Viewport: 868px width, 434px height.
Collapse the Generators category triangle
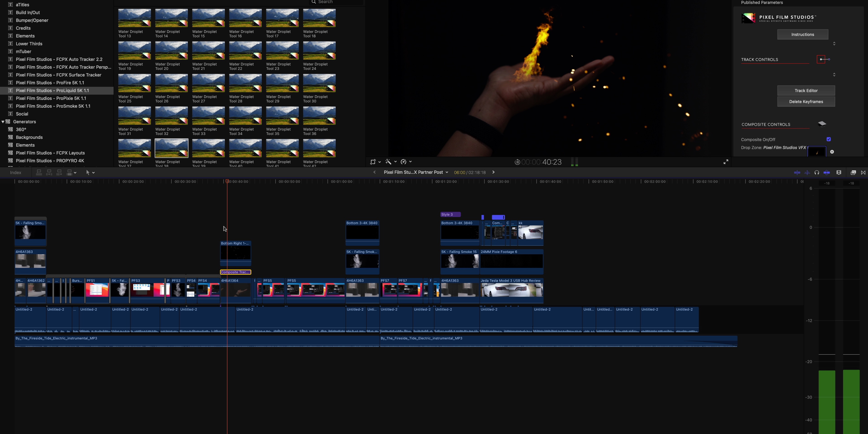(3, 122)
